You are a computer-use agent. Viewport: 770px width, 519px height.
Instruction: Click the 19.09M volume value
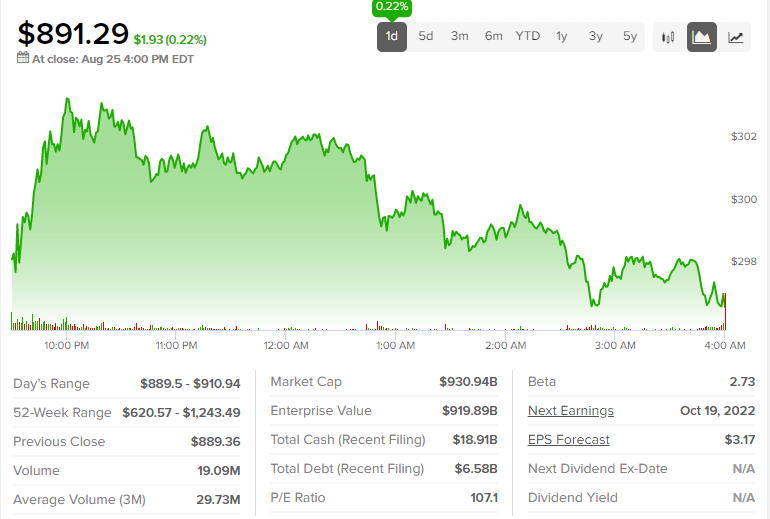(219, 470)
